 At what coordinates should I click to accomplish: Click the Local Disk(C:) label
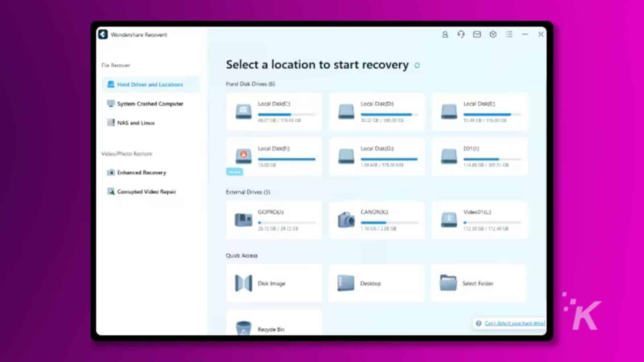pos(274,104)
